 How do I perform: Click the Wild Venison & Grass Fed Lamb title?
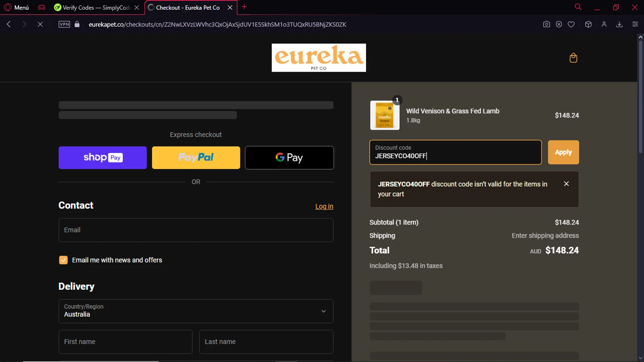click(453, 111)
